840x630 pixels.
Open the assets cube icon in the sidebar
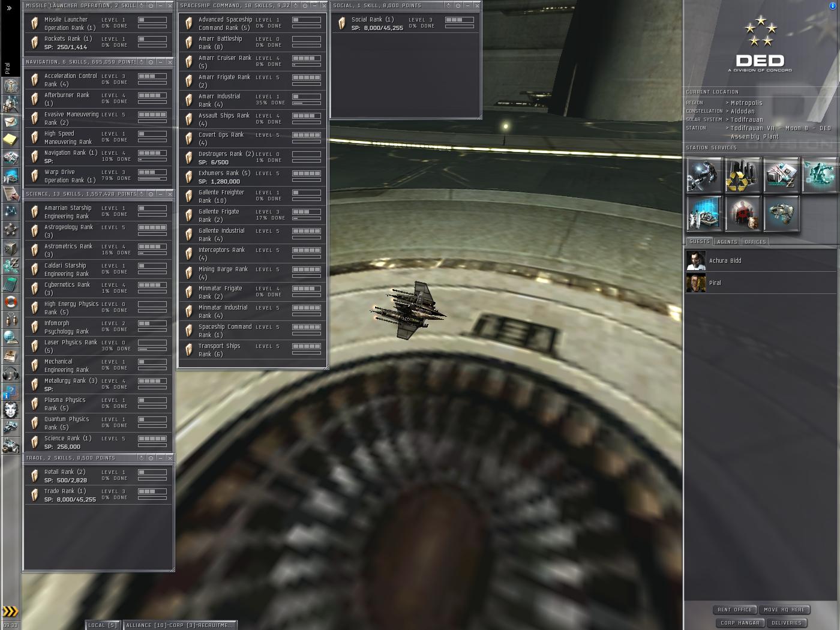click(x=11, y=247)
